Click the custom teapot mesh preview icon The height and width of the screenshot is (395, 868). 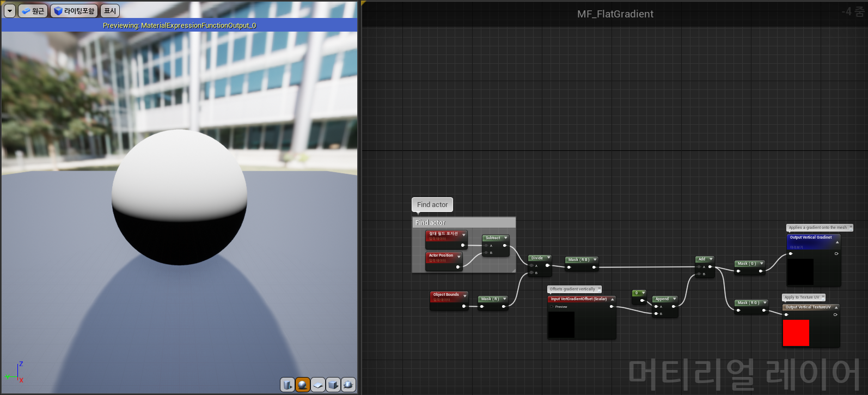349,385
